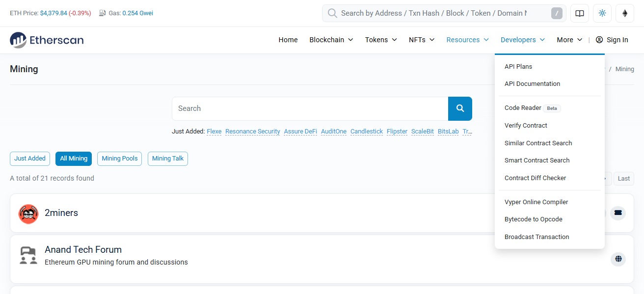The height and width of the screenshot is (294, 644).
Task: Click the gas pump icon
Action: coord(102,13)
